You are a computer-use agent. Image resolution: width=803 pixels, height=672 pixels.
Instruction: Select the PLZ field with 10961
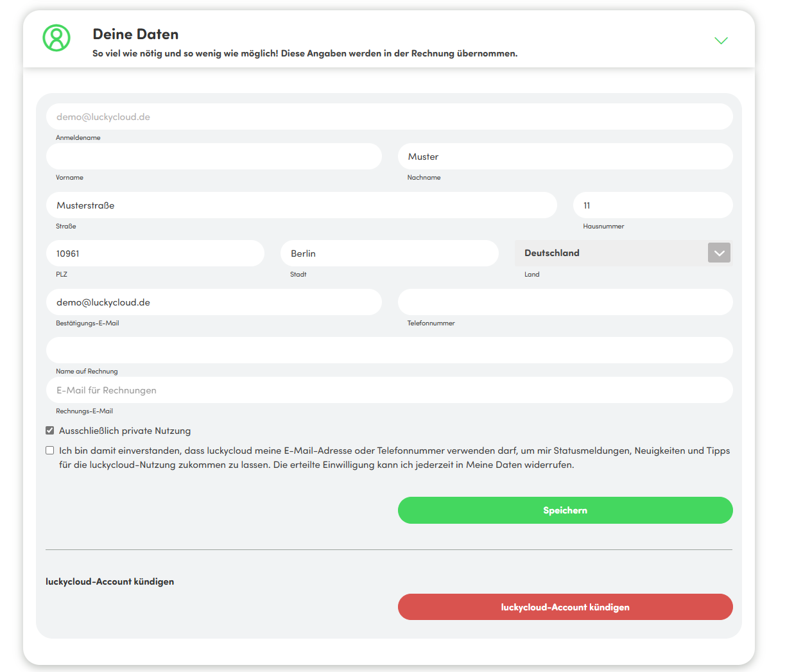[x=155, y=254]
